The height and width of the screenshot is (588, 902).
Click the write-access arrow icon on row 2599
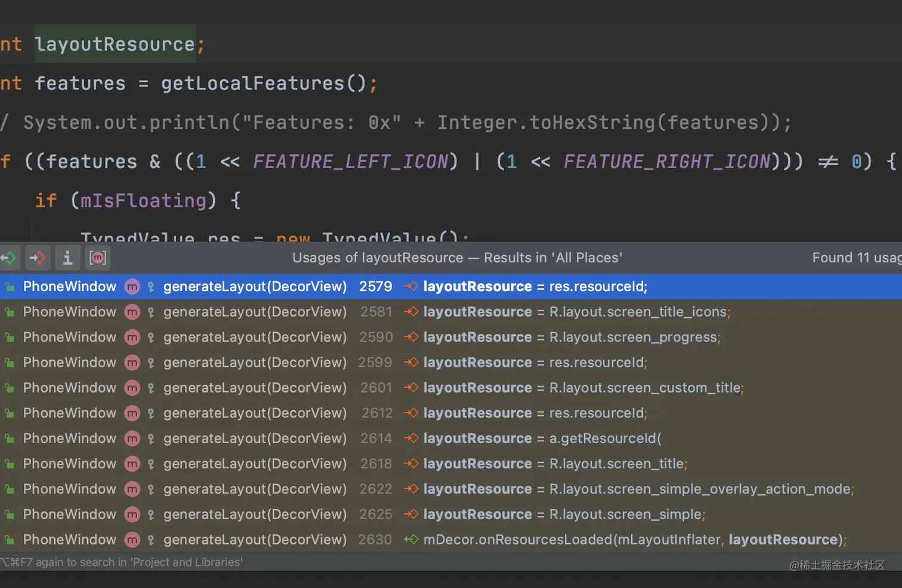411,363
